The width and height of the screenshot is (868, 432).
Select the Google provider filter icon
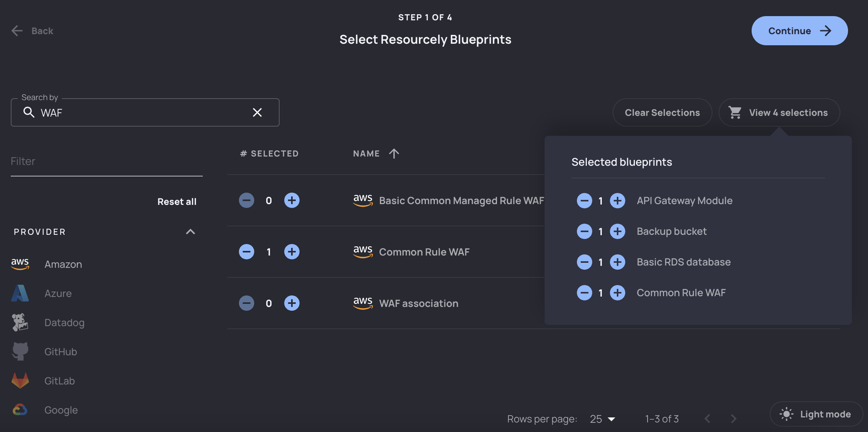(x=20, y=410)
